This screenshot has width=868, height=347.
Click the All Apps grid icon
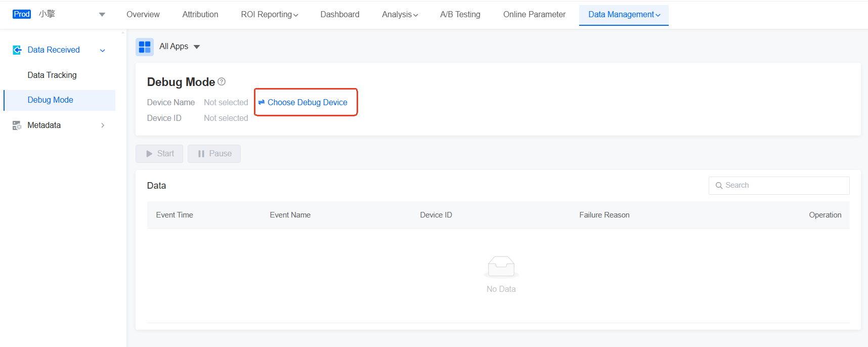[145, 47]
